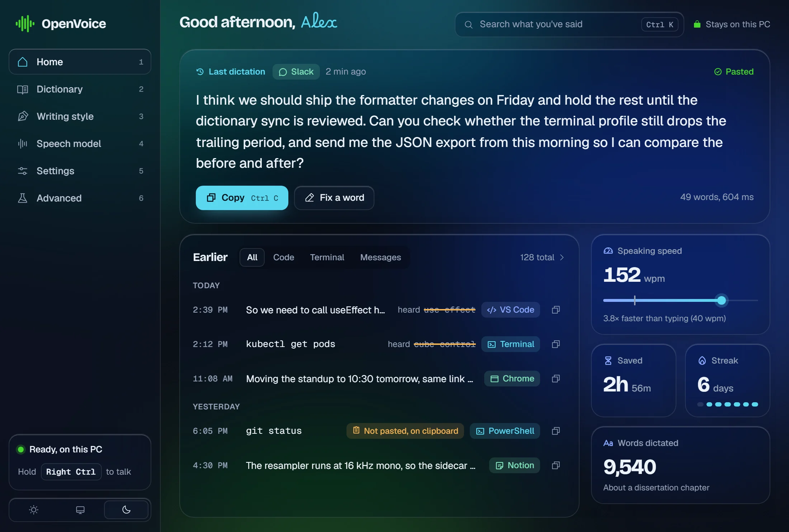Open Speech model settings
The height and width of the screenshot is (532, 789).
click(x=80, y=143)
